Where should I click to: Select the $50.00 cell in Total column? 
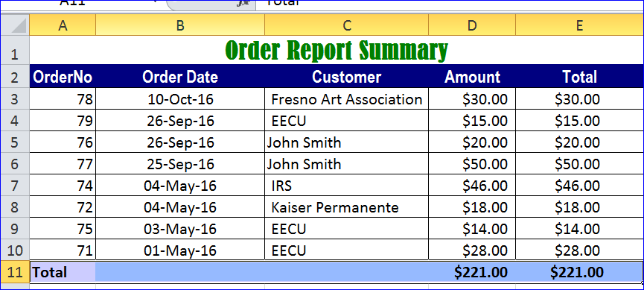pos(579,164)
